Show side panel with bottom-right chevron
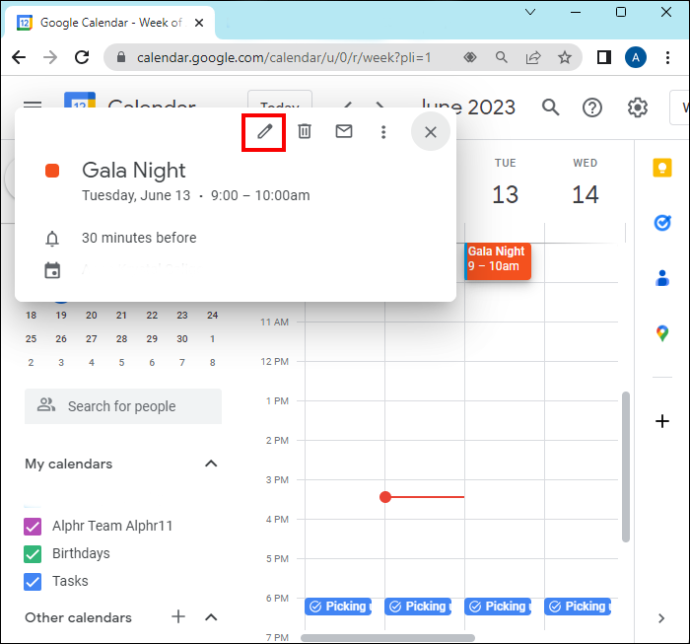 pyautogui.click(x=661, y=618)
